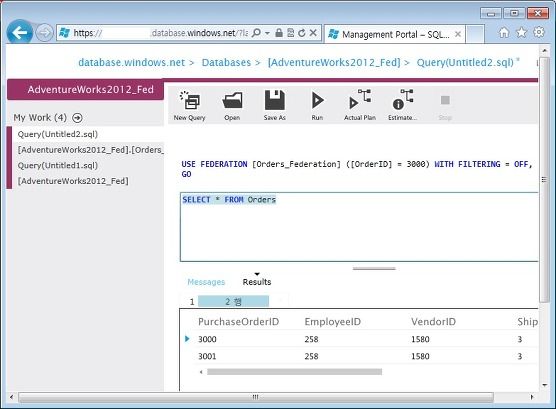Click the page vertical scrollbar thumb
Screen dimensions: 556x409
click(x=544, y=179)
